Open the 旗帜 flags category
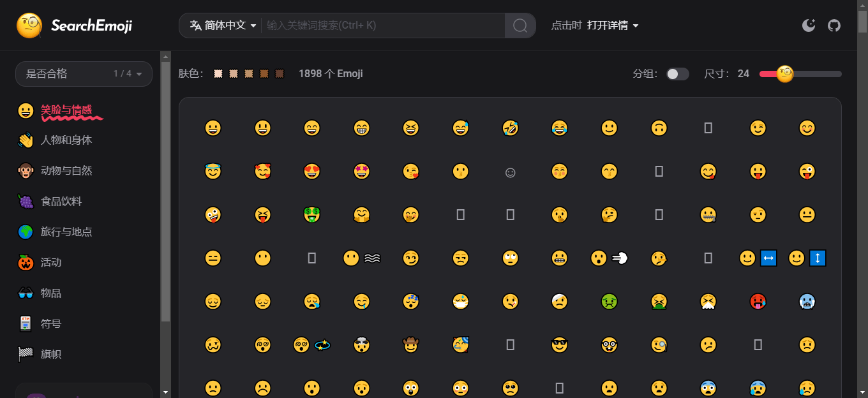 pos(51,355)
